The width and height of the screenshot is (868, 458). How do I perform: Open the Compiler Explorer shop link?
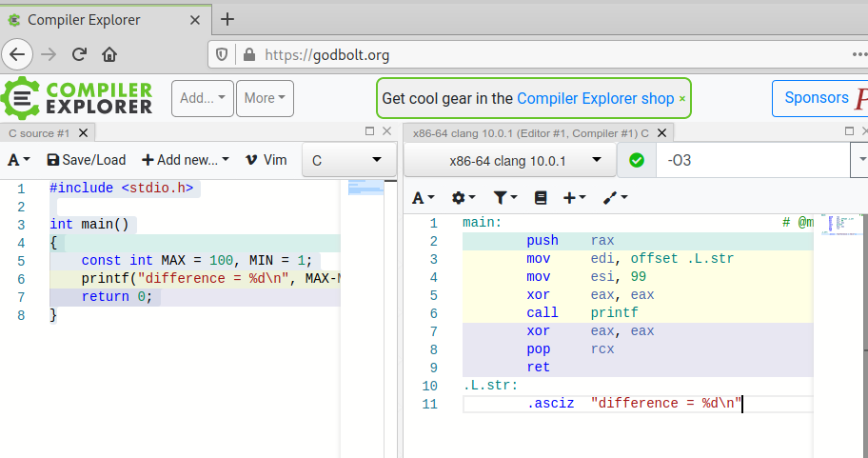click(x=595, y=98)
